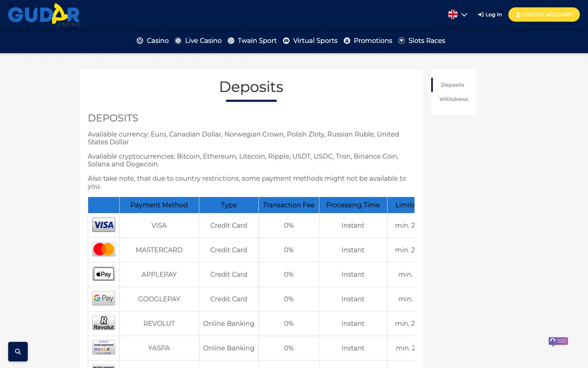Click Credit Card type in ApplePay row
The image size is (588, 368).
point(229,274)
